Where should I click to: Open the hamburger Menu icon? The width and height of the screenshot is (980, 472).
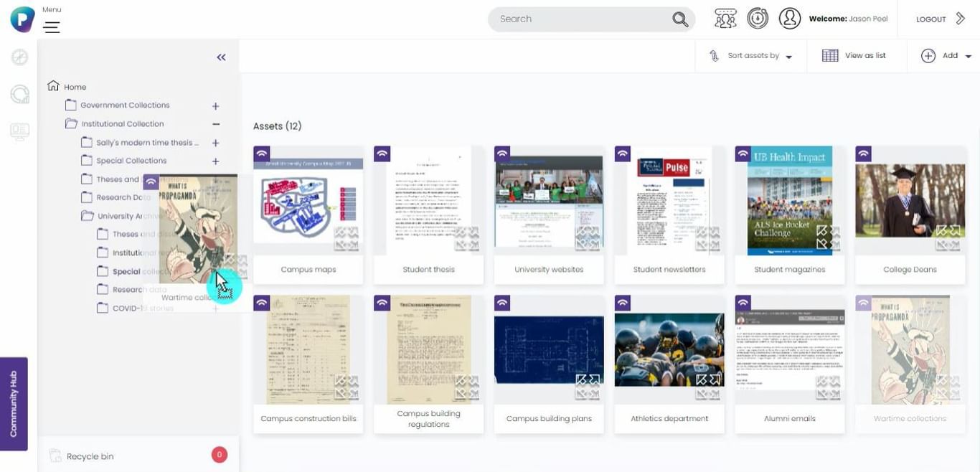[52, 27]
